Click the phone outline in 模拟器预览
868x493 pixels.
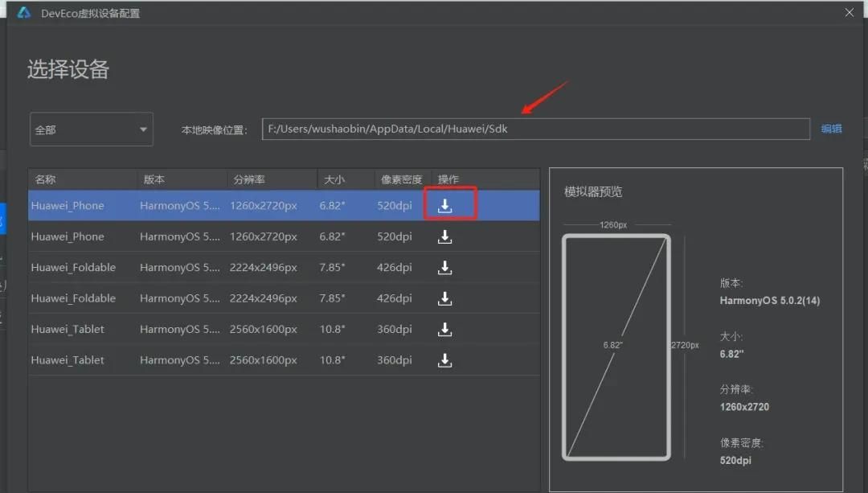pyautogui.click(x=616, y=347)
